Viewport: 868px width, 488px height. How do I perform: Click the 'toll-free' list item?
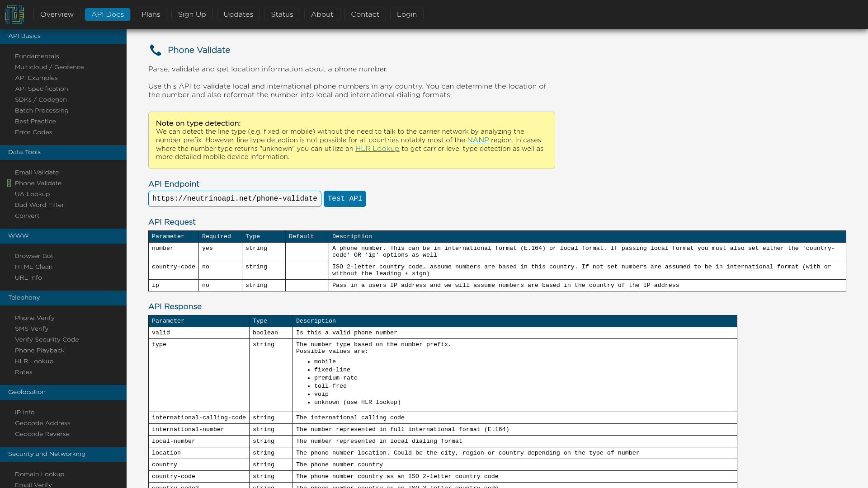pyautogui.click(x=330, y=386)
